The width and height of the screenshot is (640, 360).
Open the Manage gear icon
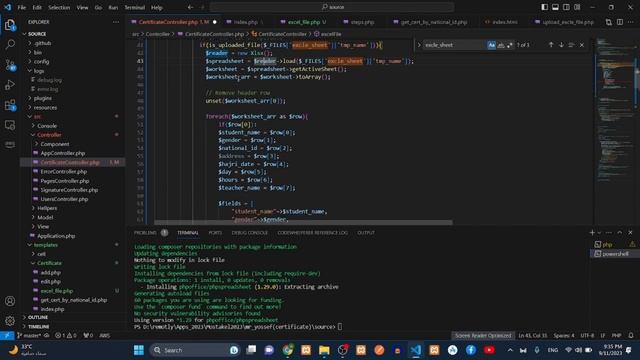click(10, 321)
